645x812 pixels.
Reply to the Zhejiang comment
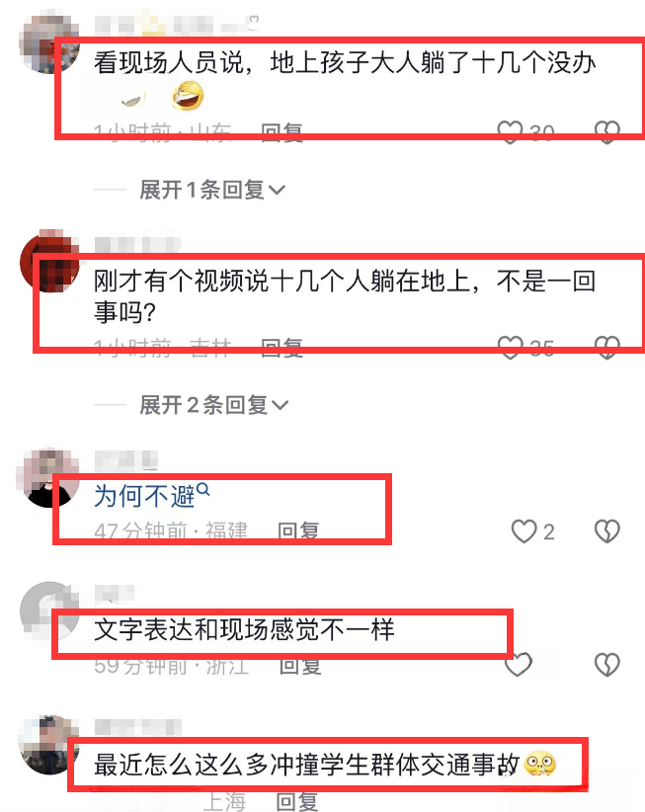click(300, 666)
